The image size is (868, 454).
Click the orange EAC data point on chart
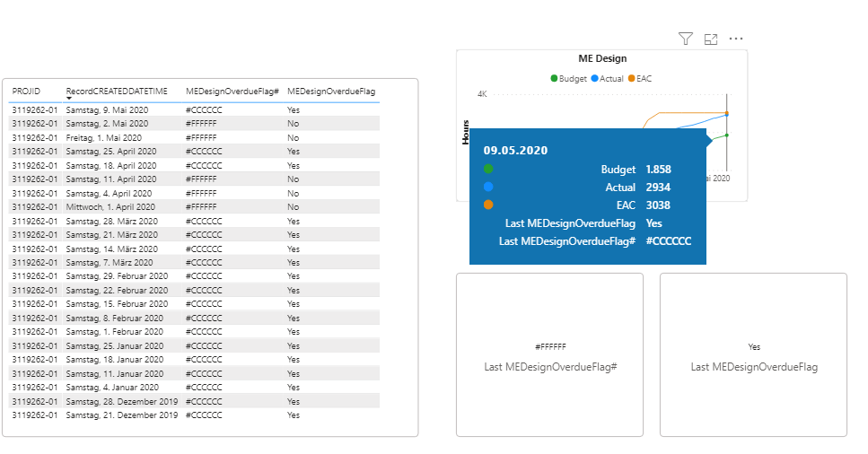727,112
